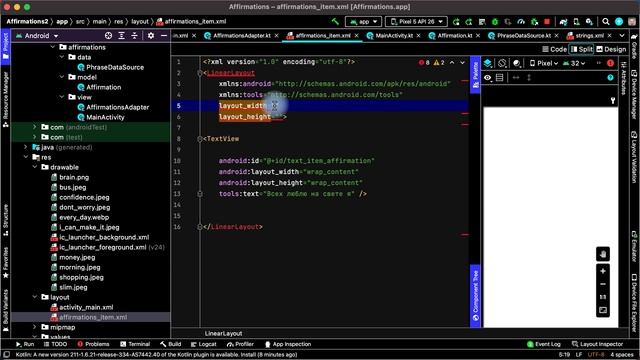Screen dimensions: 640x360
Task: Toggle the Structure sidebar button
Action: pos(5,220)
